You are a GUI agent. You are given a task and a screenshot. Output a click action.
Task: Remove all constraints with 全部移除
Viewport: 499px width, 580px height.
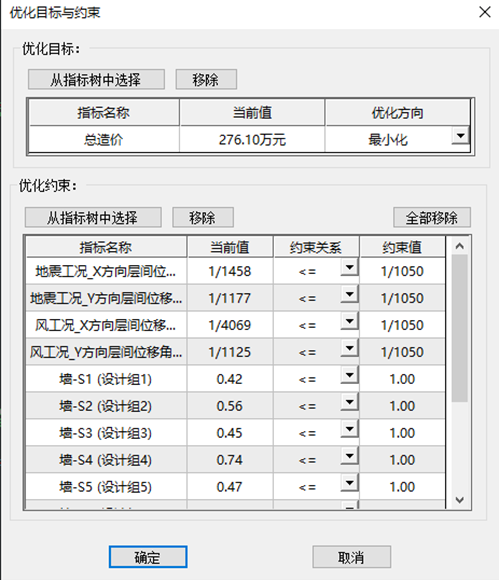click(432, 217)
